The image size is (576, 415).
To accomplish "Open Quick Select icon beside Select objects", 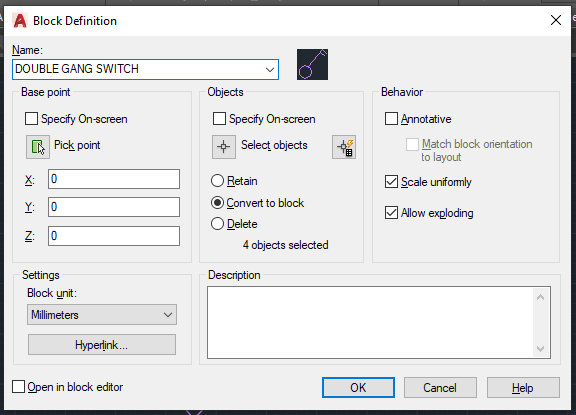I will point(344,147).
